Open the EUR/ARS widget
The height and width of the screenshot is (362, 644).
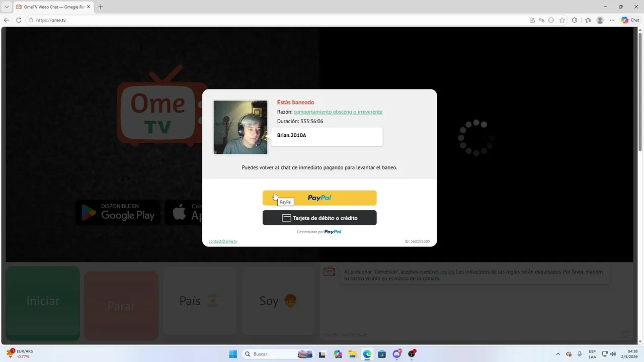(x=20, y=354)
